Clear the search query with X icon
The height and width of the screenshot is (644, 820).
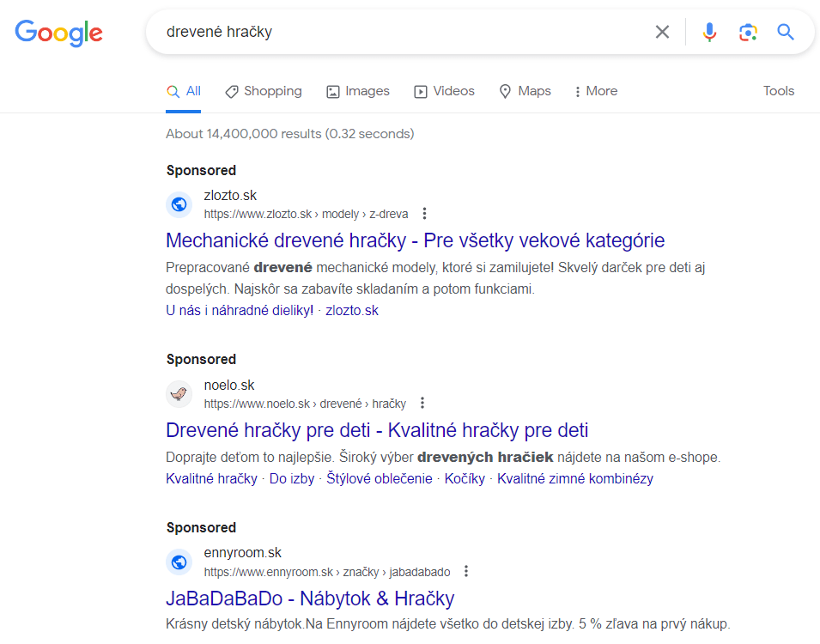tap(662, 32)
